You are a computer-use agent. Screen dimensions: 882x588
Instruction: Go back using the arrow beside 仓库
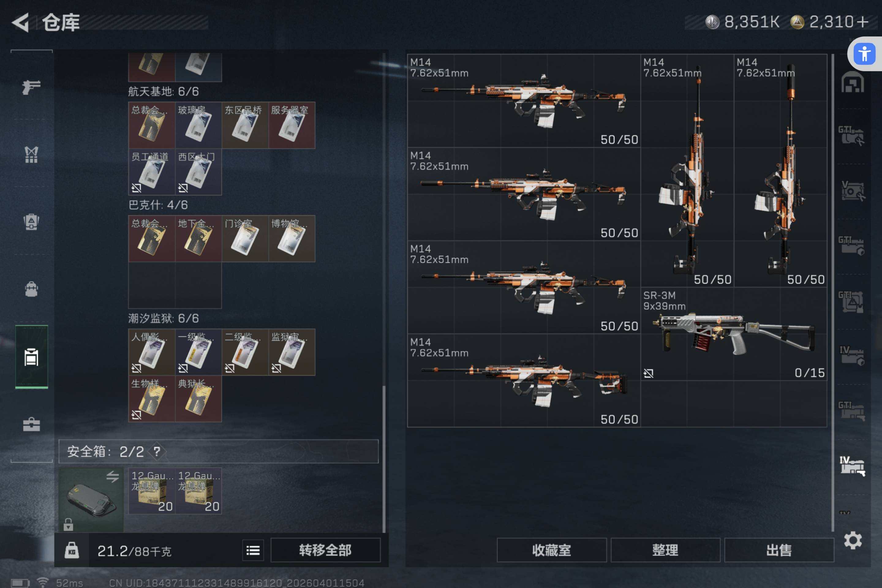tap(20, 22)
